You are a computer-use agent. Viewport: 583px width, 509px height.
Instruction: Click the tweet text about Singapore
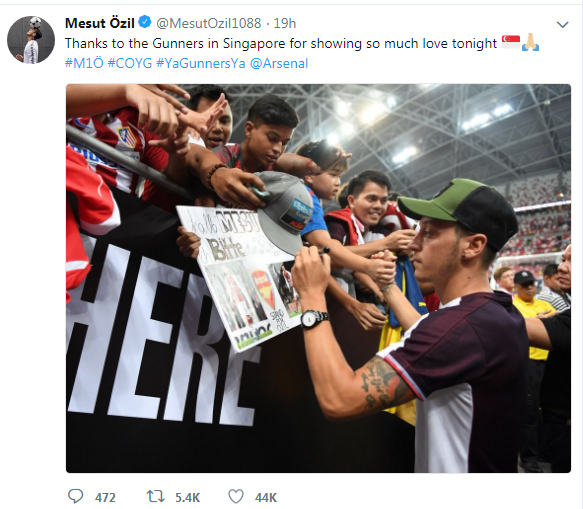click(281, 44)
